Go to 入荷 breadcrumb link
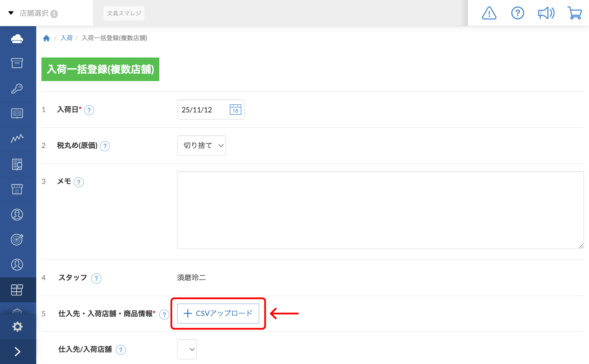This screenshot has width=589, height=364. pos(66,38)
